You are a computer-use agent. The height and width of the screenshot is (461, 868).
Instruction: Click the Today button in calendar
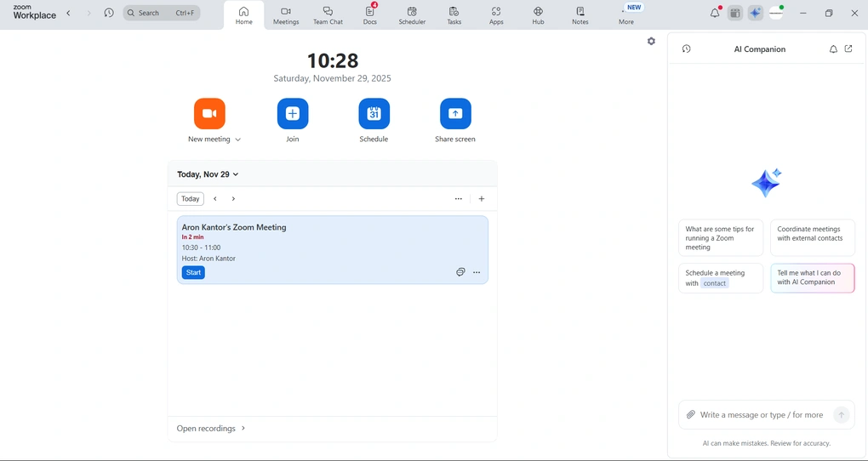click(x=191, y=199)
